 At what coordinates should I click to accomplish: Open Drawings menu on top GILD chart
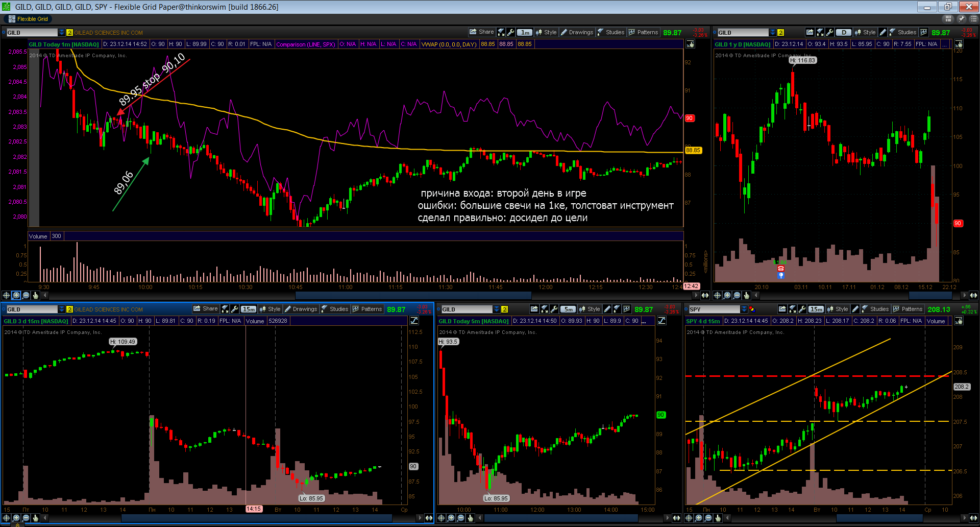(x=577, y=32)
